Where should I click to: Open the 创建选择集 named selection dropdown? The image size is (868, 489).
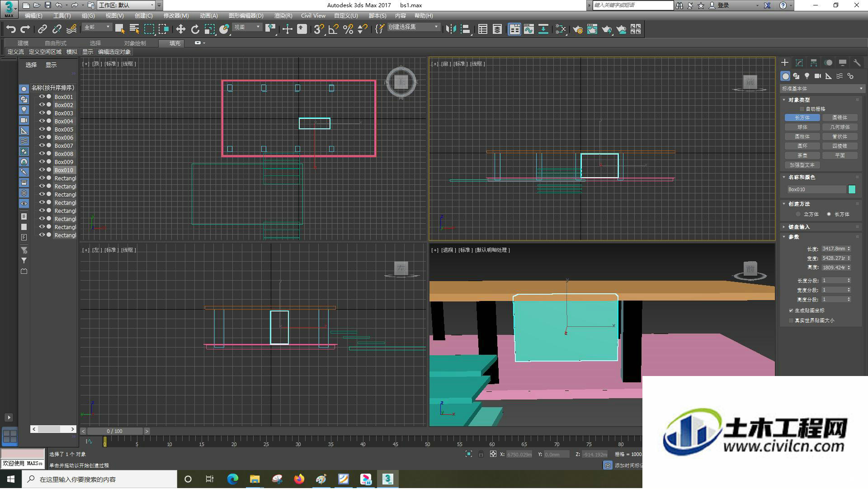(x=413, y=27)
